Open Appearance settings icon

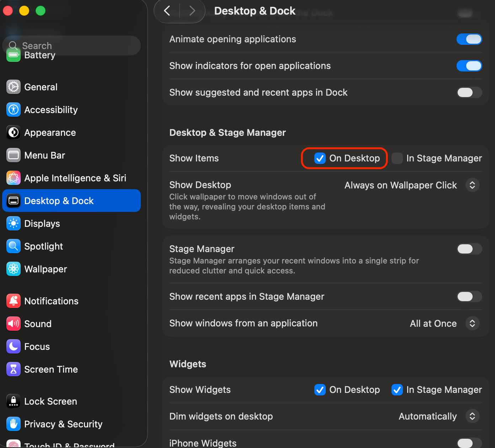pos(14,133)
